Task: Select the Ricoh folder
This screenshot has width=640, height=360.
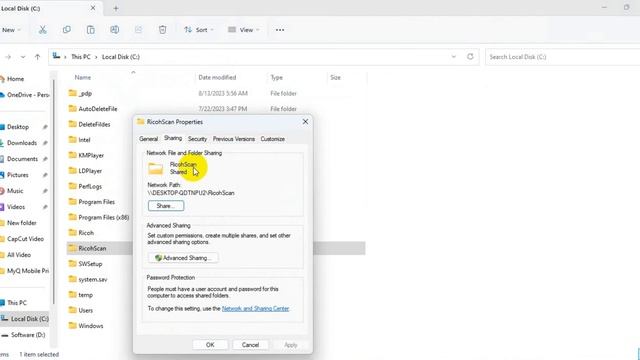Action: [x=86, y=233]
